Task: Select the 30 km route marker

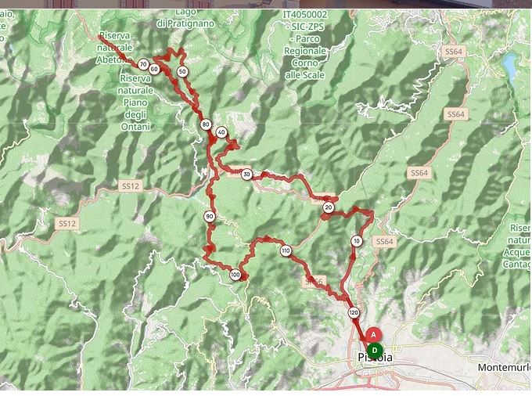Action: point(246,175)
